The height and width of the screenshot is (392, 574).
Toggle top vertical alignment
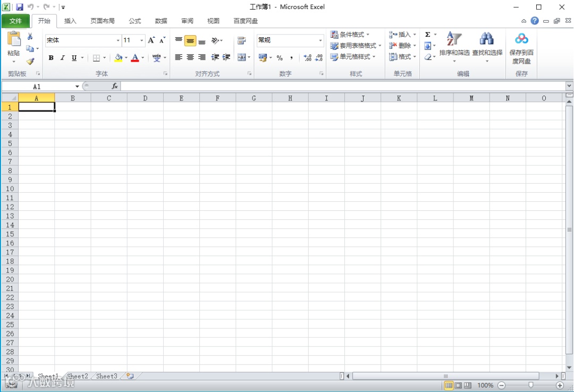click(179, 40)
